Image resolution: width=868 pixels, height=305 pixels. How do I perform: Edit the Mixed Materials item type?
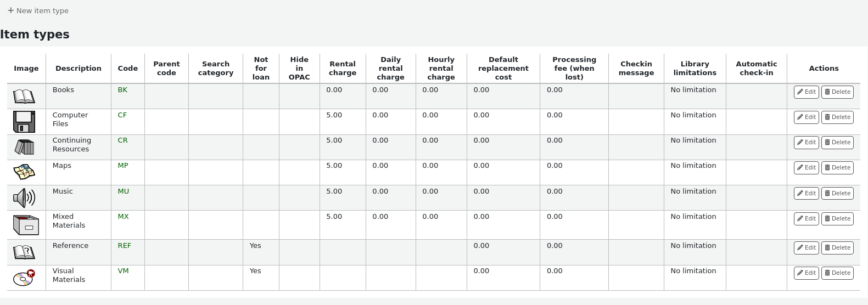[x=806, y=219]
